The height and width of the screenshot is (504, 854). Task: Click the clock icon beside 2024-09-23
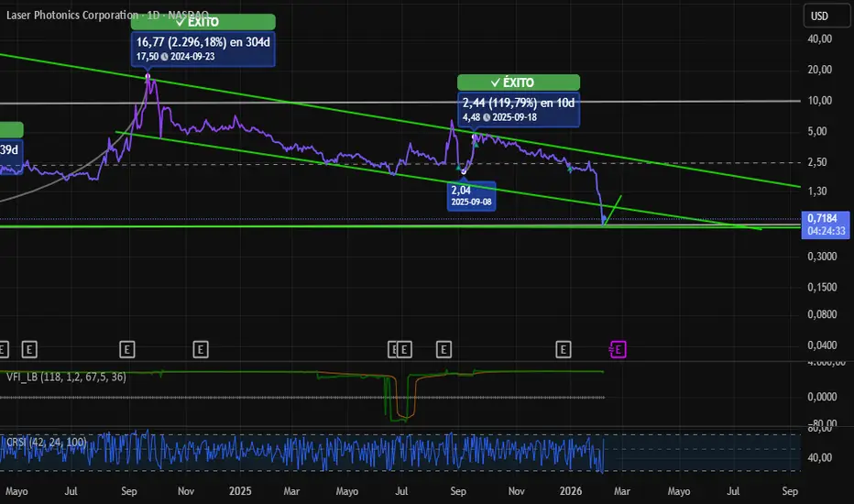pyautogui.click(x=166, y=56)
